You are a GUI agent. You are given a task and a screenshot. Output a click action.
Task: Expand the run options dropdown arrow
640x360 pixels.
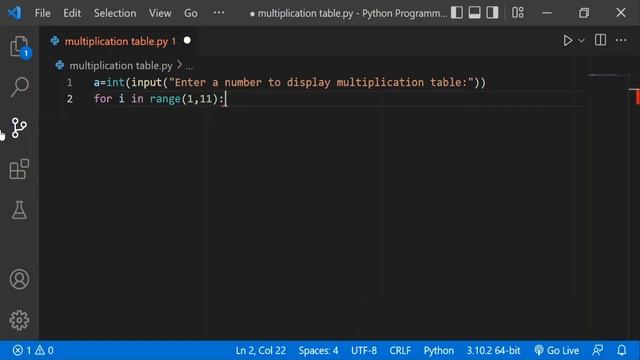click(581, 41)
